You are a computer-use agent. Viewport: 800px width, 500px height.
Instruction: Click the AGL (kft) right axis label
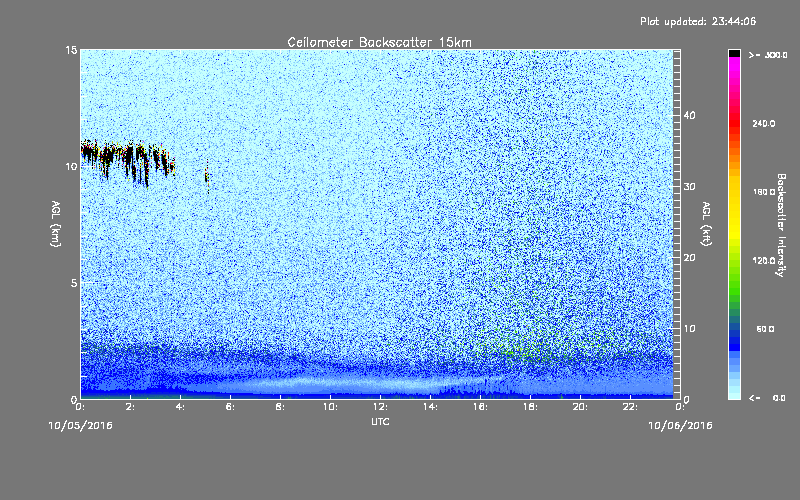click(706, 223)
